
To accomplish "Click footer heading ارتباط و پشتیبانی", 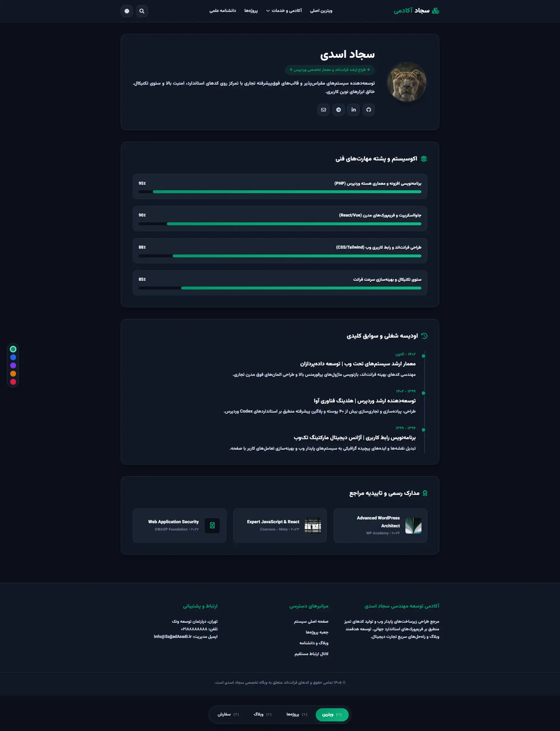I will pyautogui.click(x=200, y=606).
